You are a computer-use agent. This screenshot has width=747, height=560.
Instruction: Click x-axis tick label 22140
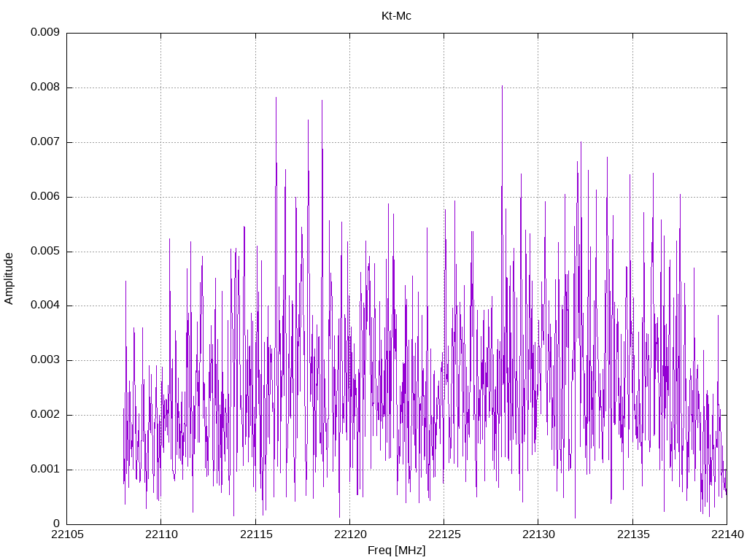[727, 534]
